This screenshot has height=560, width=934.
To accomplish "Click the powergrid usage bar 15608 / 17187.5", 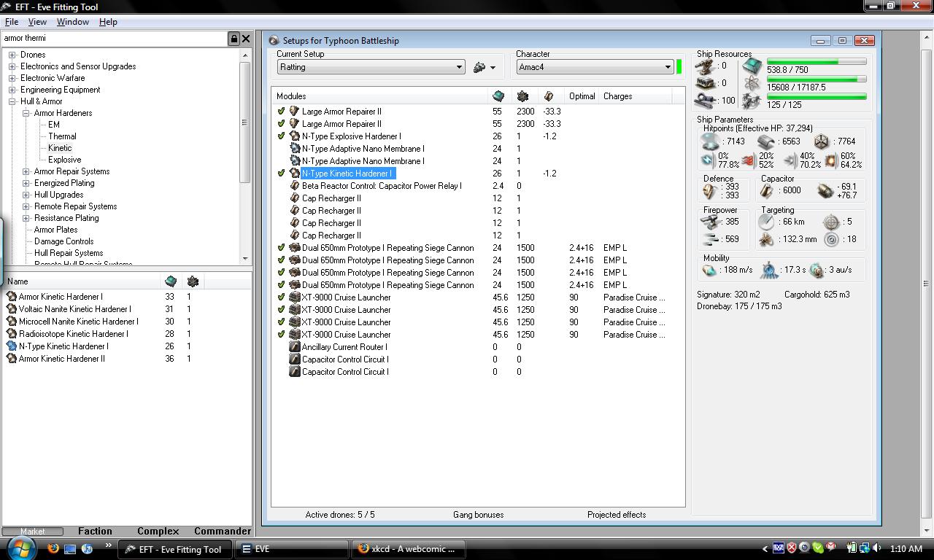I will coord(817,79).
